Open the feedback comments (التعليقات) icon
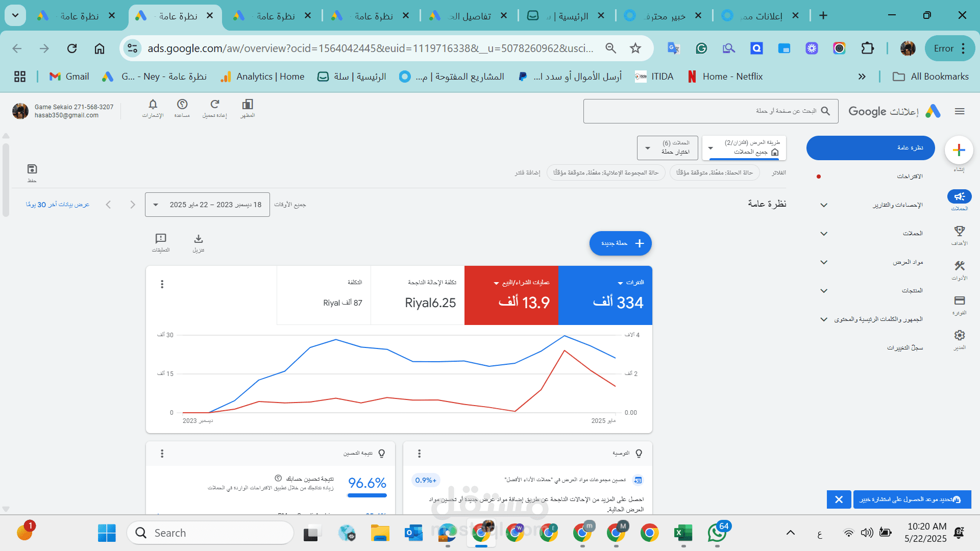The height and width of the screenshot is (551, 980). (x=161, y=239)
